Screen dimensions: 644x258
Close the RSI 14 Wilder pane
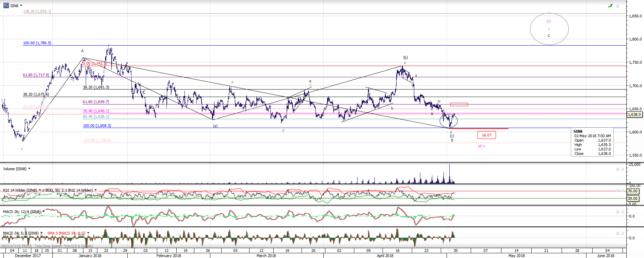tap(623, 191)
